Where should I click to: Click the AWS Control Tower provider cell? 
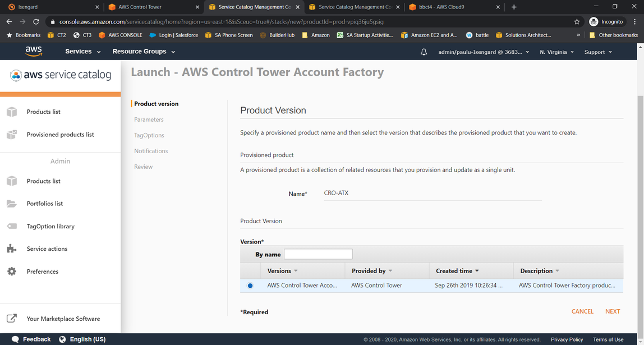click(376, 286)
